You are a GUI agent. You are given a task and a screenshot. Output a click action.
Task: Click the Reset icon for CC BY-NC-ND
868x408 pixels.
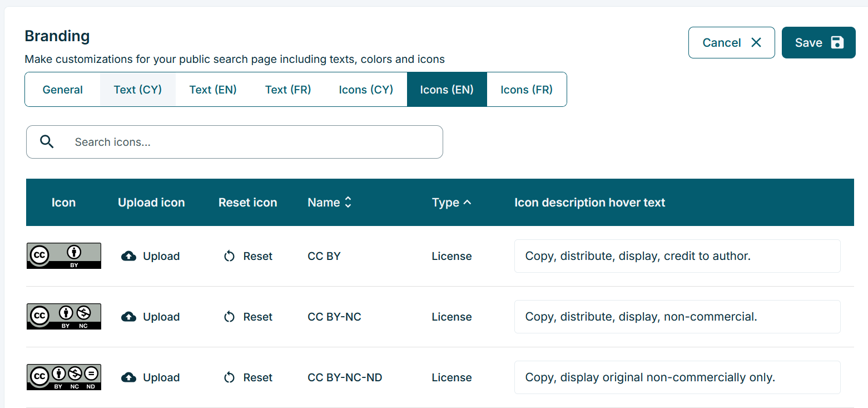pos(229,377)
